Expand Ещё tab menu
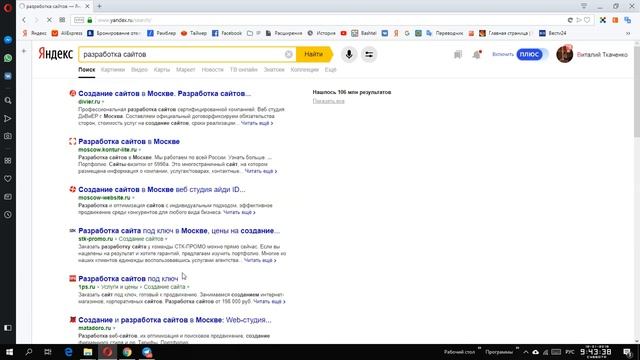 (331, 70)
